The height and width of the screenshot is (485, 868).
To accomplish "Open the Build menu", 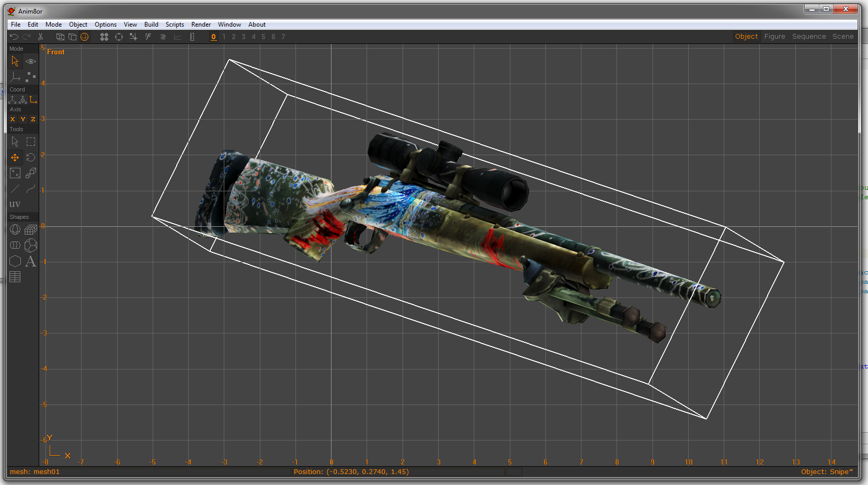I will pos(151,25).
